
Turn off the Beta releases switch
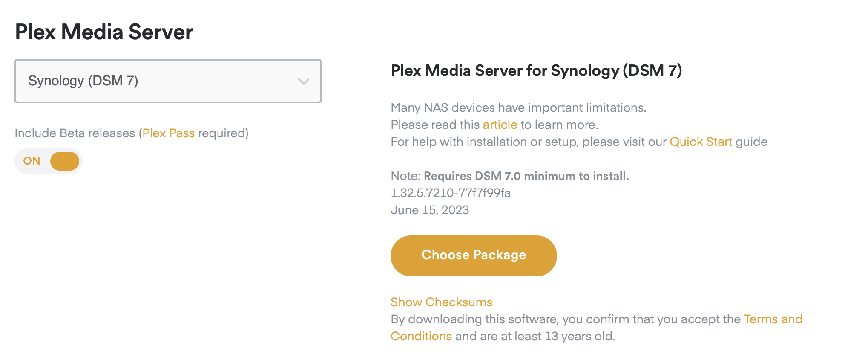click(49, 161)
